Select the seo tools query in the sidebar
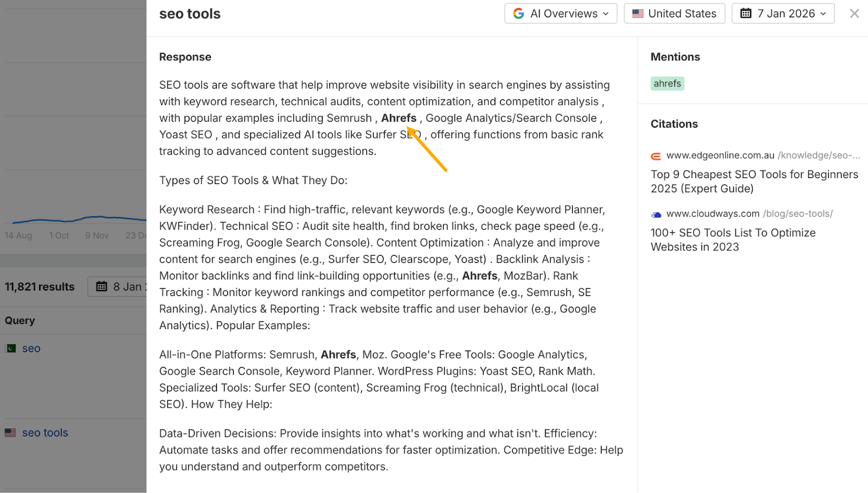 [x=44, y=433]
